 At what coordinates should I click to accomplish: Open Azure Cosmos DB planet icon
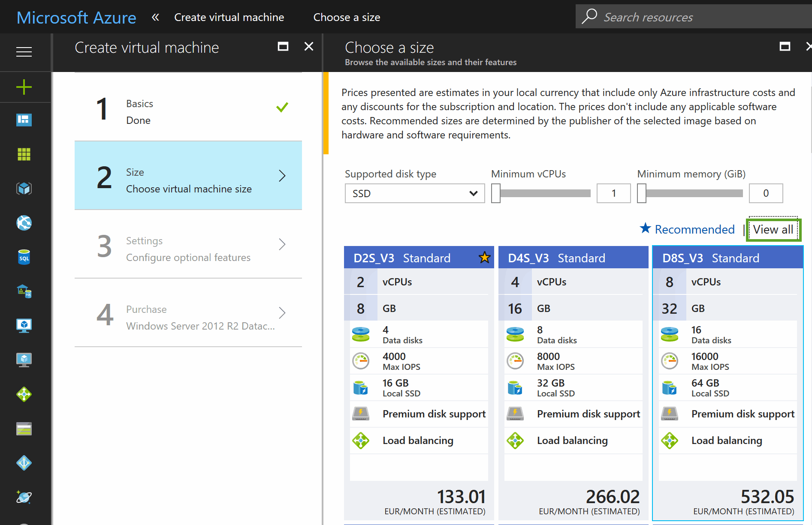click(x=24, y=497)
